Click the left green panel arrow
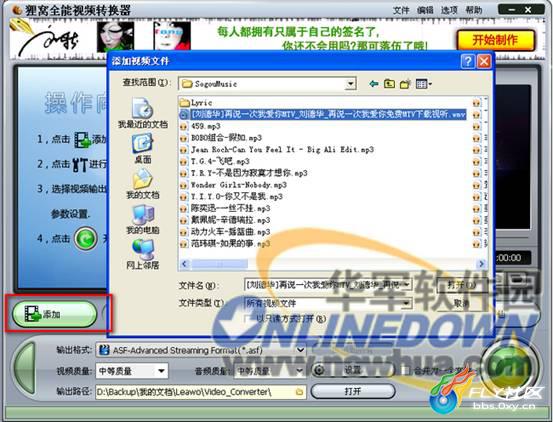This screenshot has width=553, height=422. coord(25,368)
